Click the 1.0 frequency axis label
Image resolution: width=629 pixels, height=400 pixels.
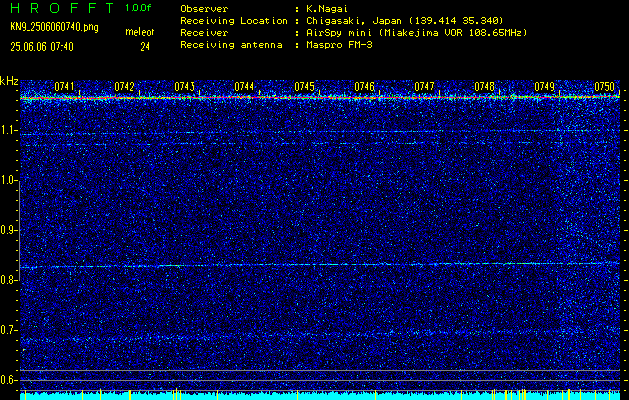8,180
